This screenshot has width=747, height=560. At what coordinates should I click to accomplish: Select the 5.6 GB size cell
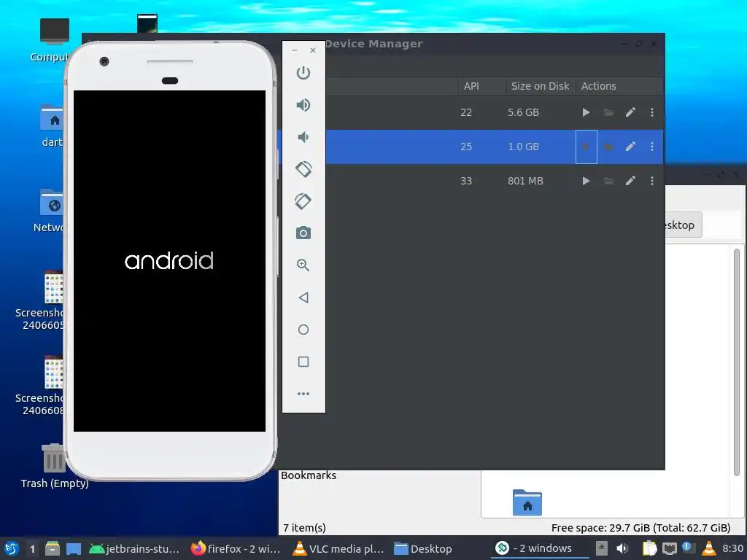[x=523, y=112]
